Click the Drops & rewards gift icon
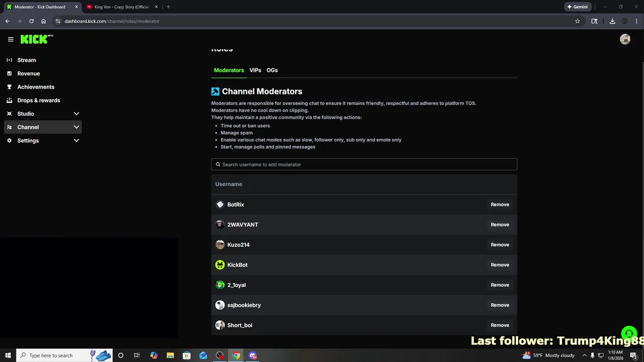This screenshot has width=644, height=362. pyautogui.click(x=9, y=100)
